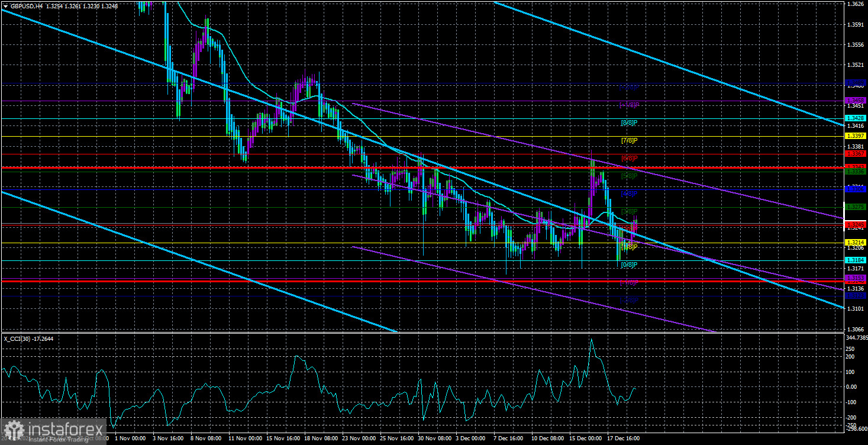
Task: Select the 30 Nov 08:00 time label
Action: point(434,438)
